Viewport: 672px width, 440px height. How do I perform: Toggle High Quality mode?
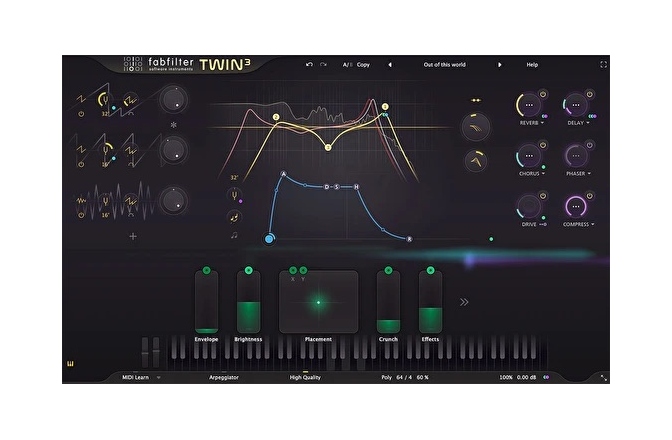coord(305,377)
